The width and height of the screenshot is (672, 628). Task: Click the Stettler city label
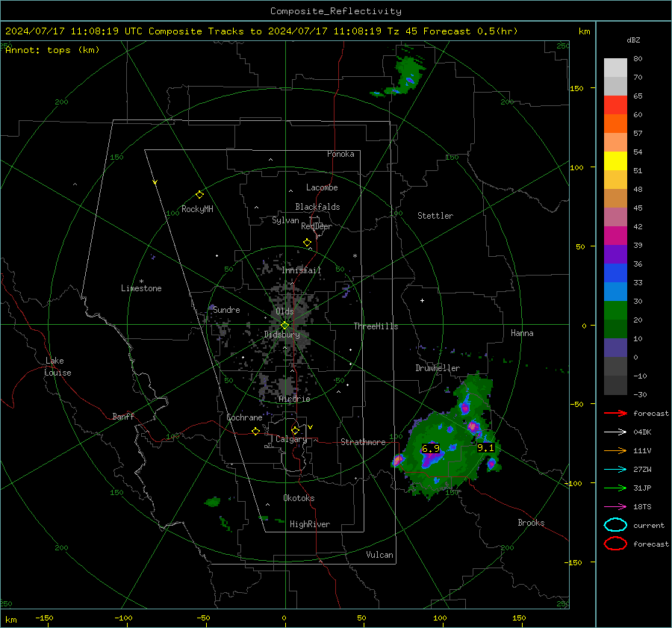[435, 216]
